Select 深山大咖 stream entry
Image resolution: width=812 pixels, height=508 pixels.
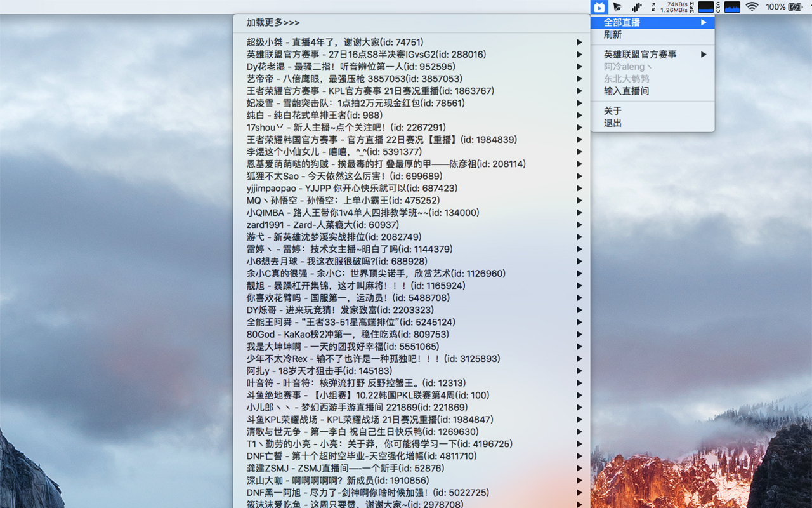point(412,481)
